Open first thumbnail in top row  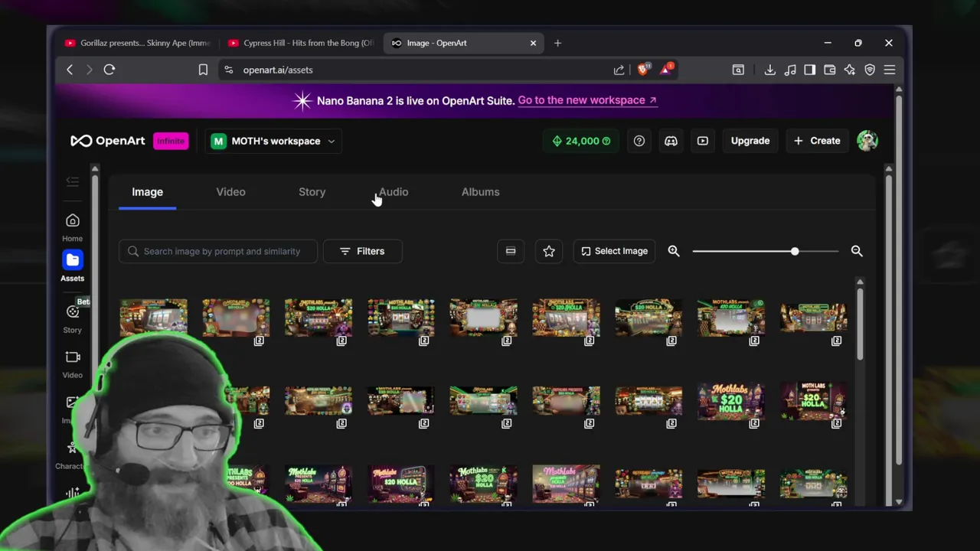pos(153,317)
